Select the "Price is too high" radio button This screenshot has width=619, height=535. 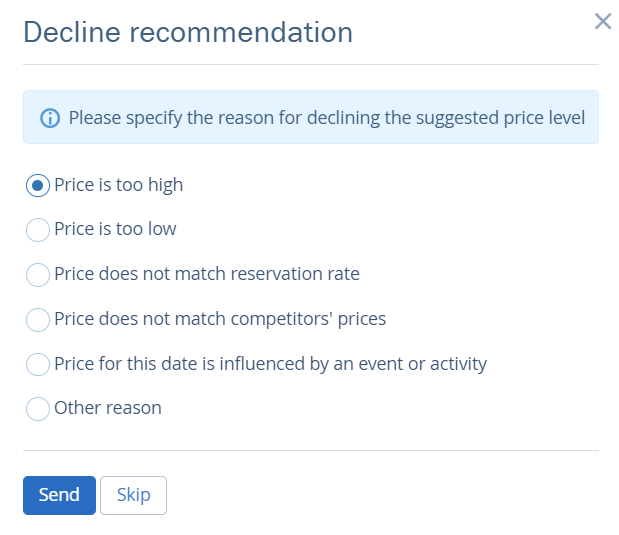[x=38, y=185]
